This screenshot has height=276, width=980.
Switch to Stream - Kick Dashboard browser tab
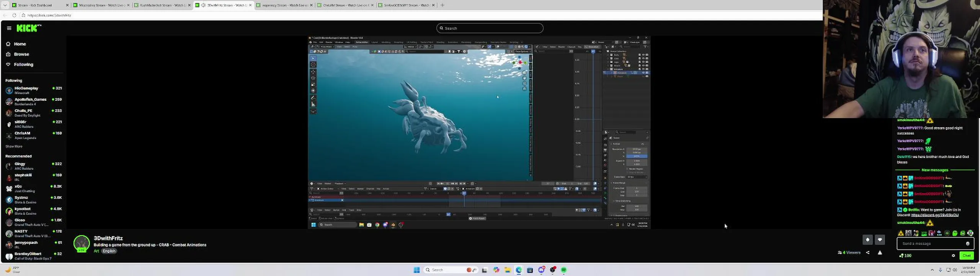tap(40, 5)
